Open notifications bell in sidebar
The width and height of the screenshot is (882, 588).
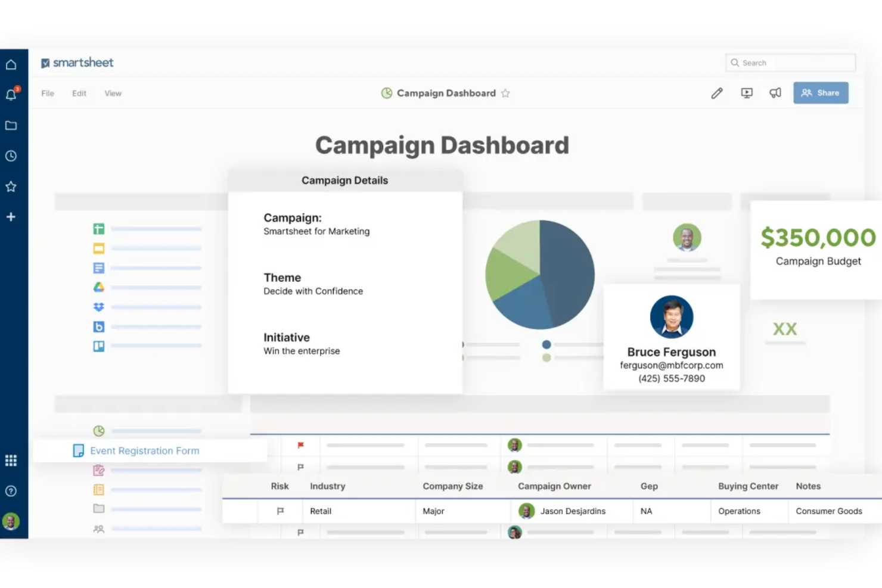11,94
